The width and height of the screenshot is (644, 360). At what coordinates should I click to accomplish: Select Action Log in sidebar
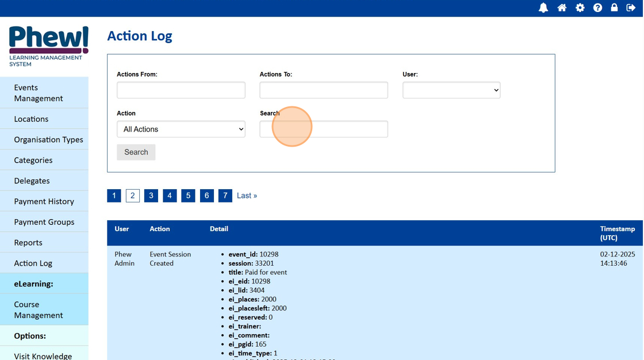(44, 263)
